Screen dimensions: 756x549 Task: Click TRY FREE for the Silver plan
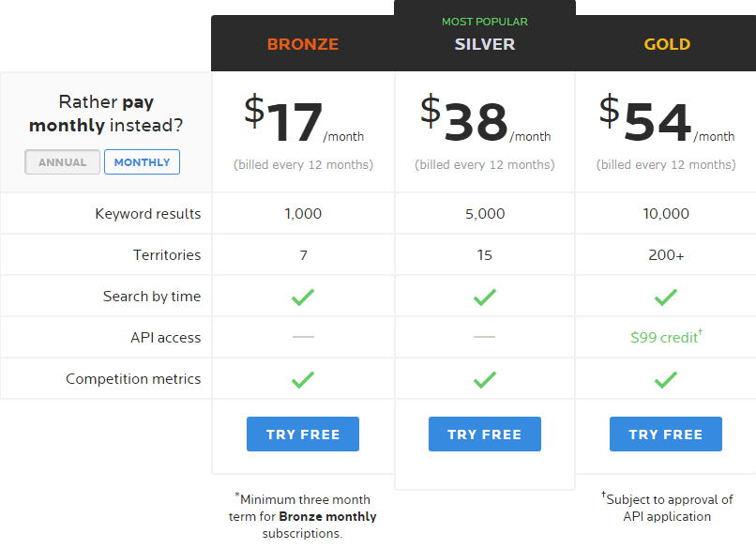point(485,435)
